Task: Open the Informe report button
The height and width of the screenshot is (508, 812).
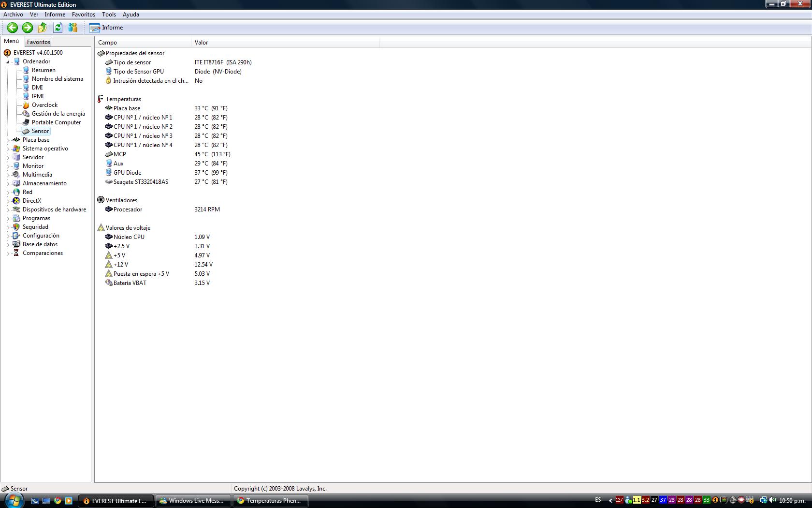Action: (106, 28)
